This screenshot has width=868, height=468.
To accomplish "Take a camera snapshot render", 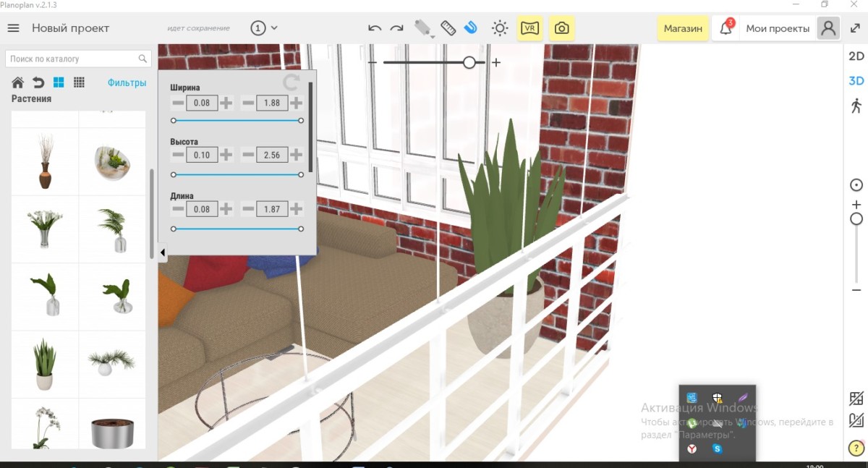I will (562, 28).
